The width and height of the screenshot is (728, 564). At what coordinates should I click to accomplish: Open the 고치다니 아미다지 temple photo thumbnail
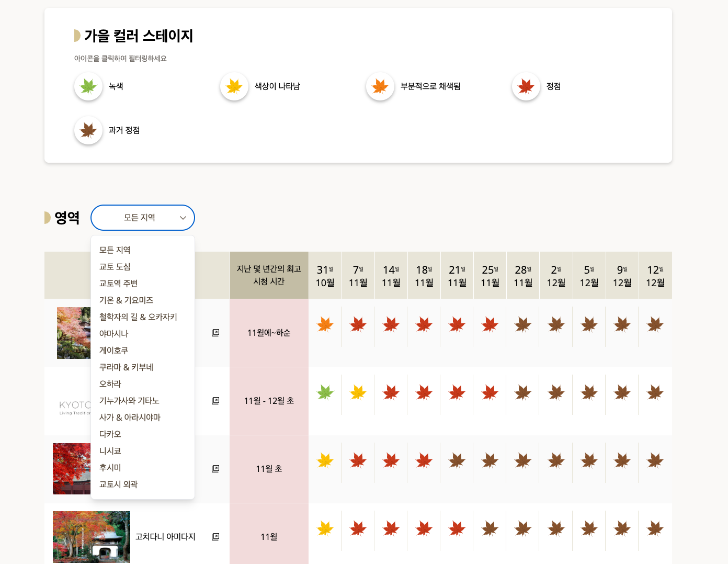92,537
